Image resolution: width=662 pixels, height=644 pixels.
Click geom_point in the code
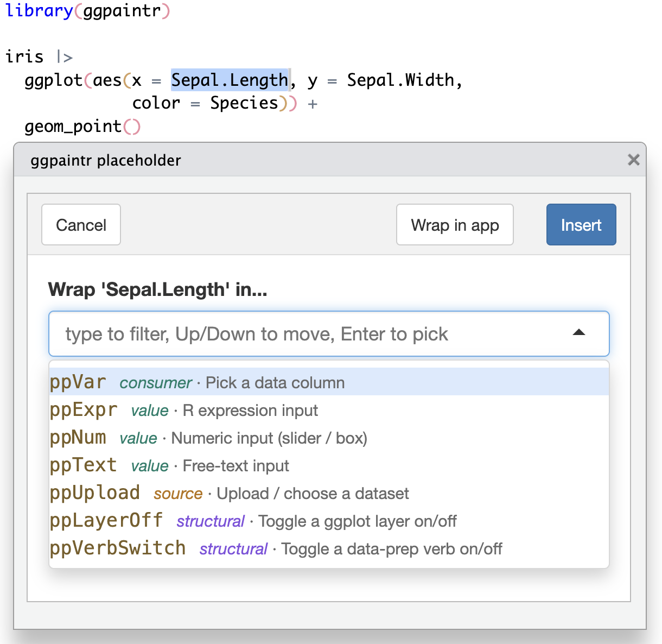click(73, 126)
